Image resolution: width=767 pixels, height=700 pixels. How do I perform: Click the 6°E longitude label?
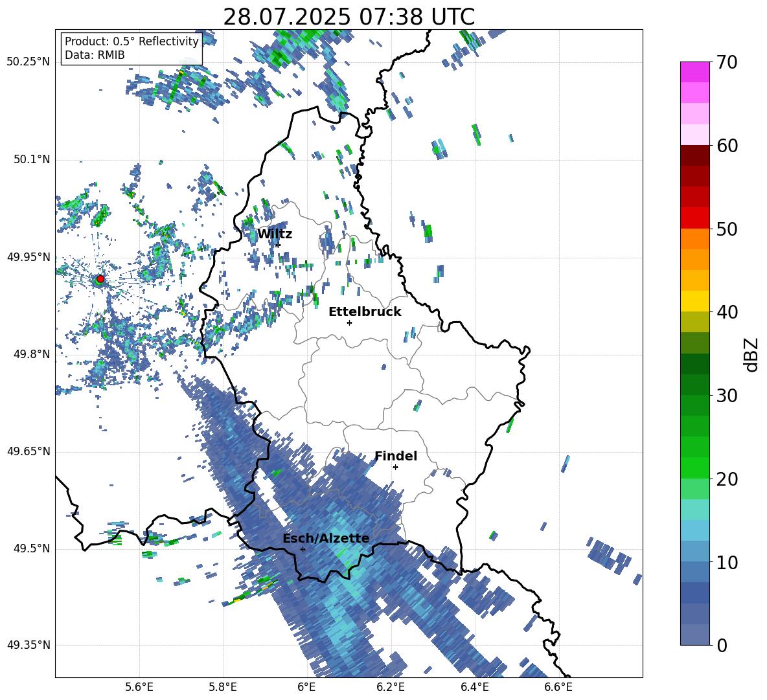pos(306,688)
